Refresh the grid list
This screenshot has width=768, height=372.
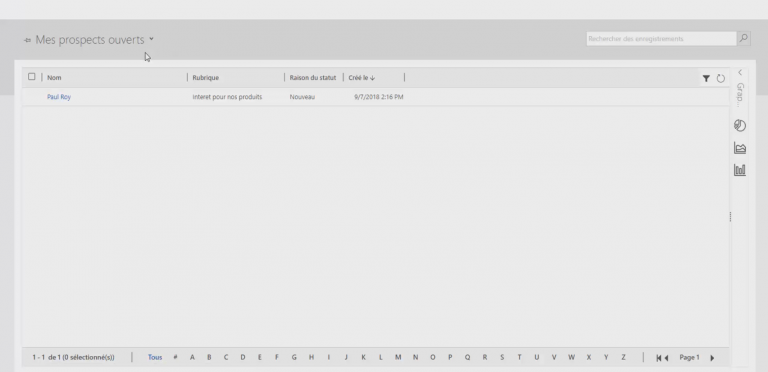(x=720, y=78)
